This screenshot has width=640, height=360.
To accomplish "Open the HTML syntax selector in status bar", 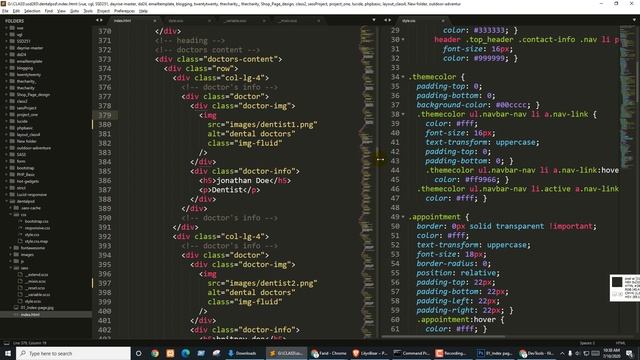I will click(x=620, y=343).
